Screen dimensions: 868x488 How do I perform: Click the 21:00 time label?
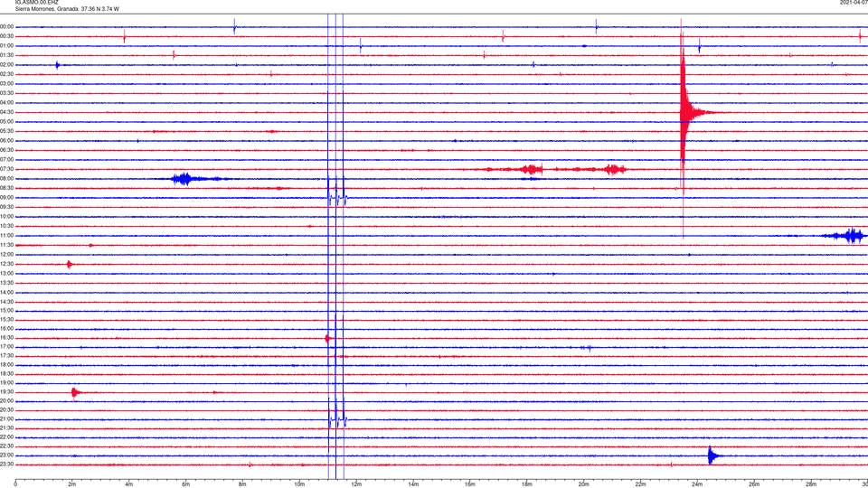[7, 419]
